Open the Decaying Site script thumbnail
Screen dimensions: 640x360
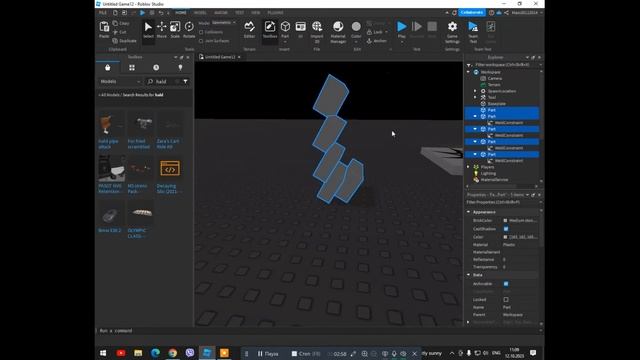tap(170, 168)
